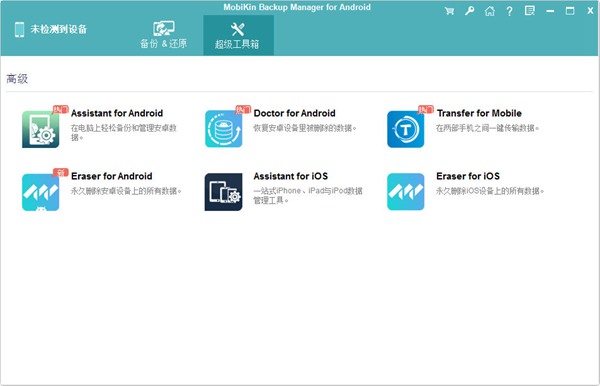Open the question mark help icon
This screenshot has height=386, width=600.
(509, 11)
